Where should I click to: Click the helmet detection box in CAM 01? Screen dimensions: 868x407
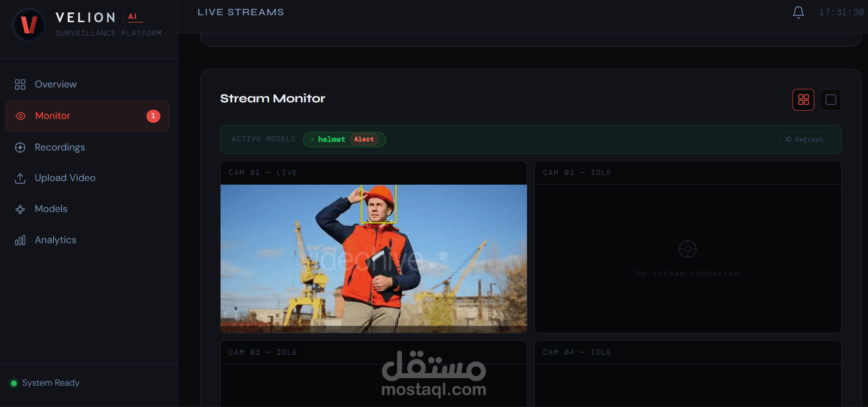coord(379,204)
